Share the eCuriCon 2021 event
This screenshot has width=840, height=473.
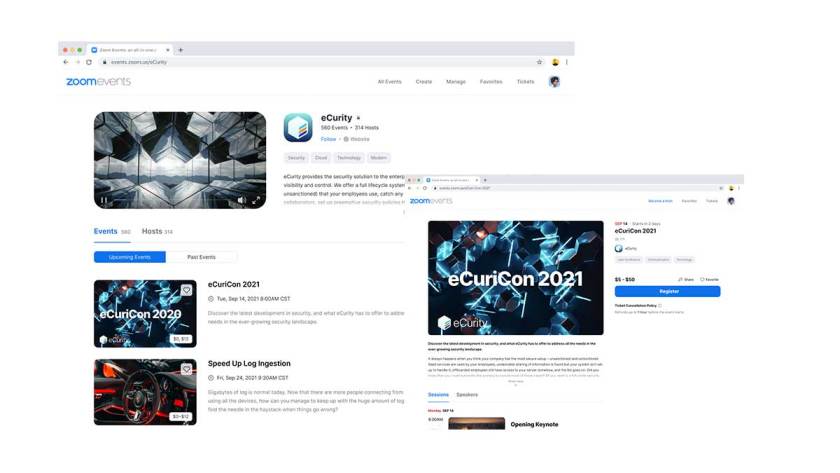(686, 280)
